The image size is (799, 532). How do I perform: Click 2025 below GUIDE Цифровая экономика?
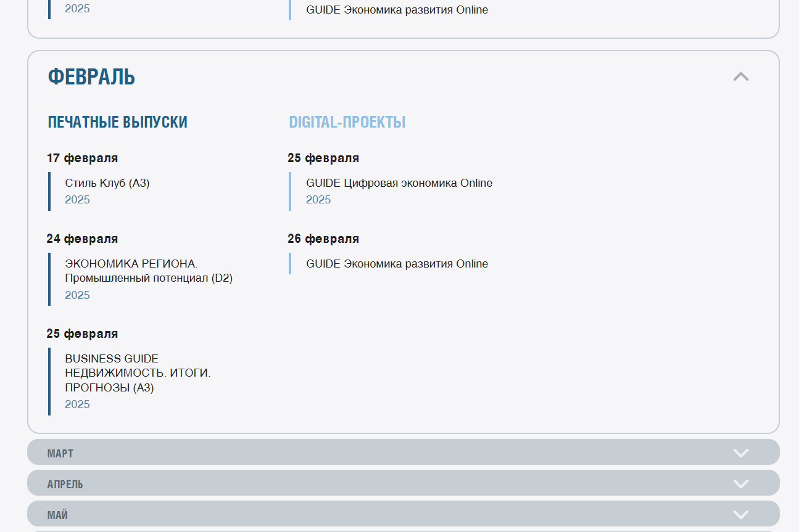tap(318, 200)
